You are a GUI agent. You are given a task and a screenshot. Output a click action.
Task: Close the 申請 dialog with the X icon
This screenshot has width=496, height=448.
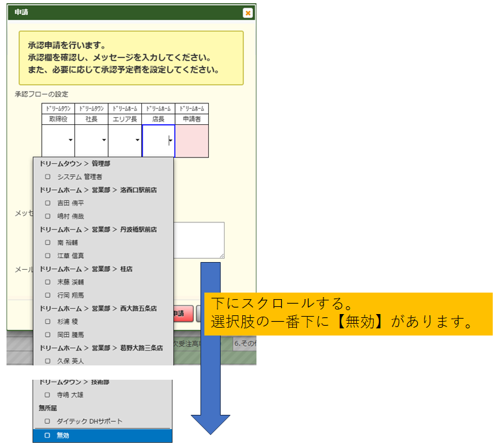pyautogui.click(x=247, y=12)
